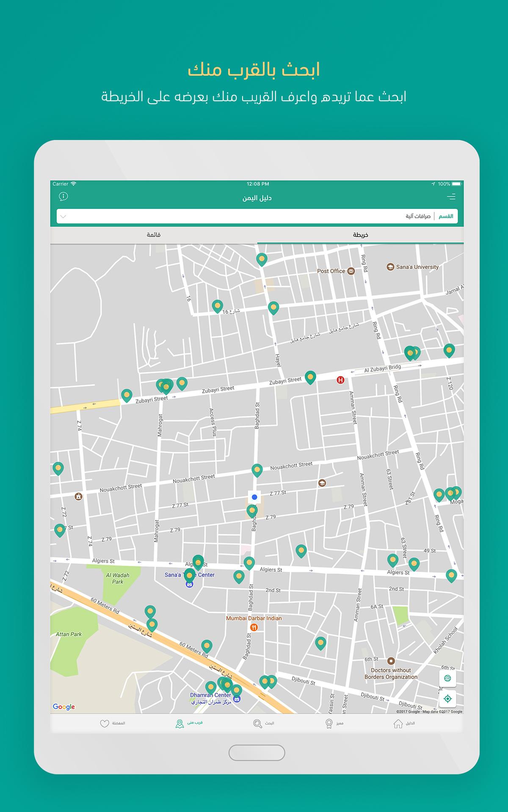Tap the Post Office map icon
The width and height of the screenshot is (508, 812).
351,271
